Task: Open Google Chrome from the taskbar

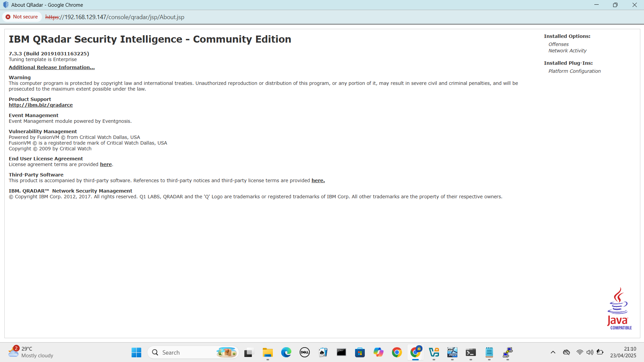Action: pyautogui.click(x=397, y=352)
